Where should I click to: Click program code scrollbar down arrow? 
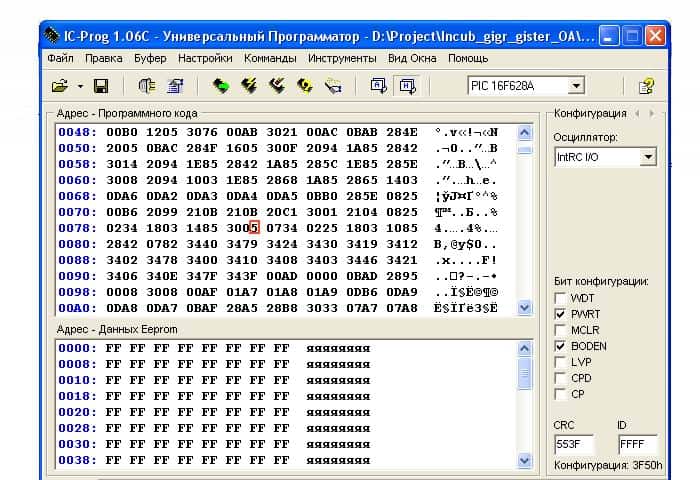(525, 307)
